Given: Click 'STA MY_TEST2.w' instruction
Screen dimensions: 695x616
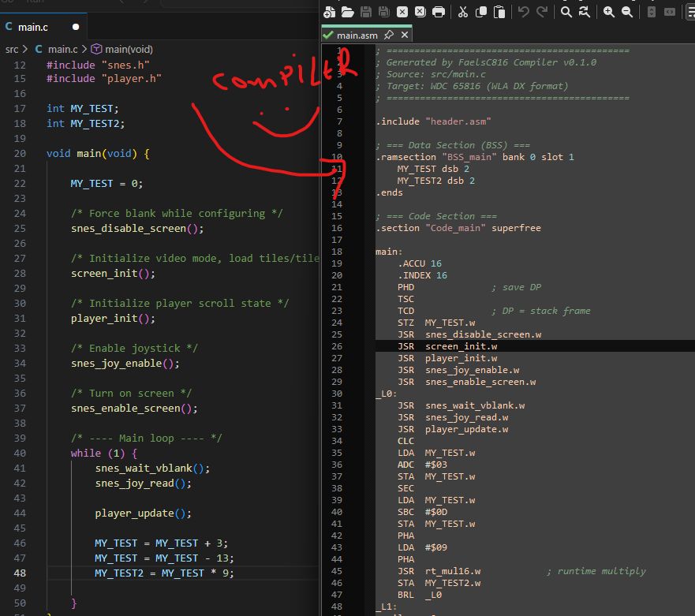Looking at the screenshot, I should click(439, 583).
